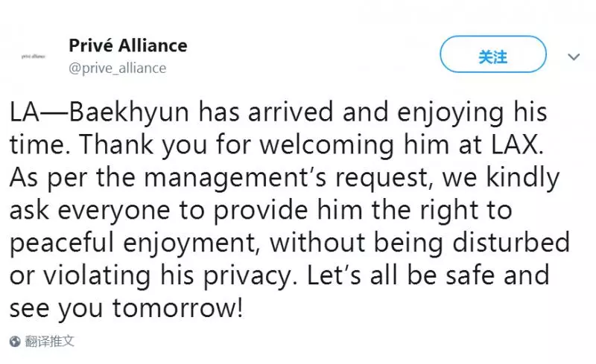Click the word "privacy" in the tweet
The image size is (596, 364).
[x=247, y=277]
